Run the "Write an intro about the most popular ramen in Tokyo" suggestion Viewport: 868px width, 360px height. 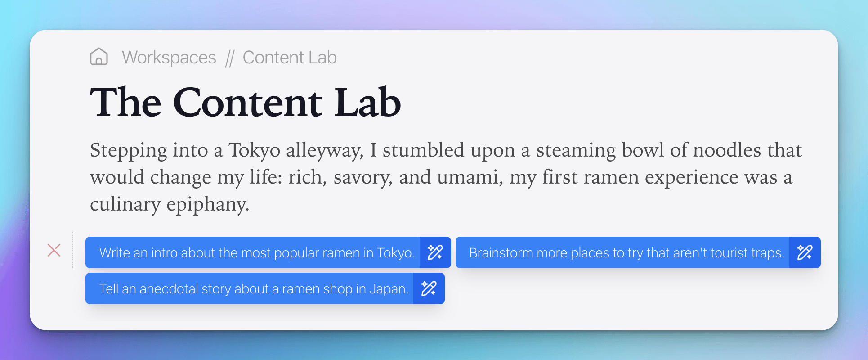257,252
